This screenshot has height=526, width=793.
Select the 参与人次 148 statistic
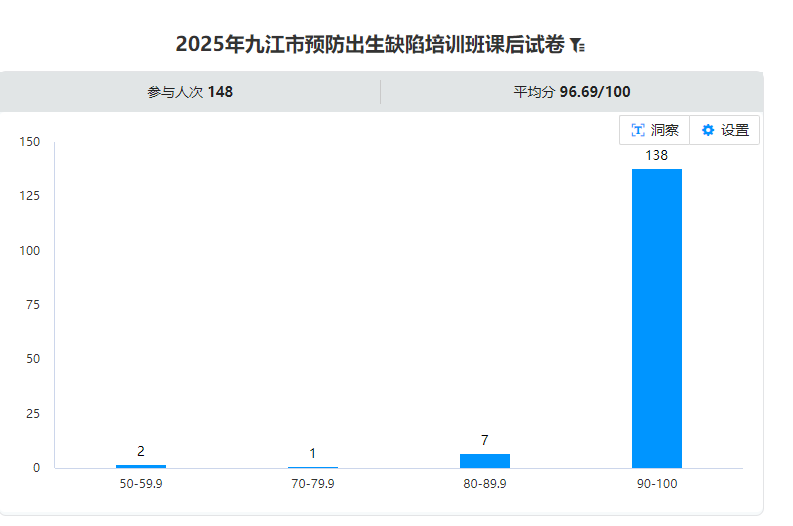pyautogui.click(x=190, y=92)
